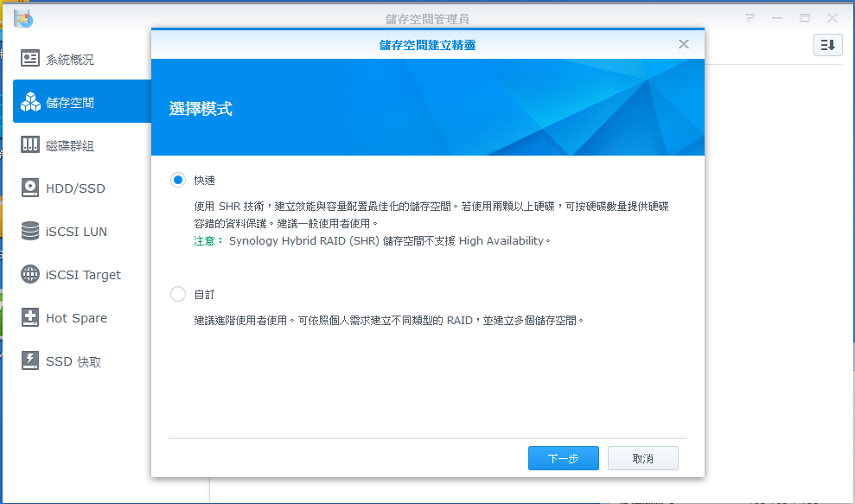Select 快速 quick mode radio button
This screenshot has width=855, height=504.
click(178, 180)
